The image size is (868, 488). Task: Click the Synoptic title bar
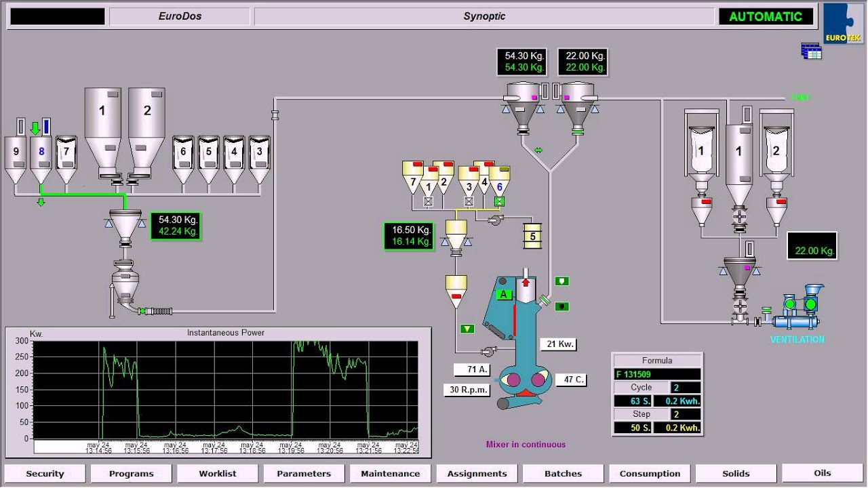(x=484, y=16)
